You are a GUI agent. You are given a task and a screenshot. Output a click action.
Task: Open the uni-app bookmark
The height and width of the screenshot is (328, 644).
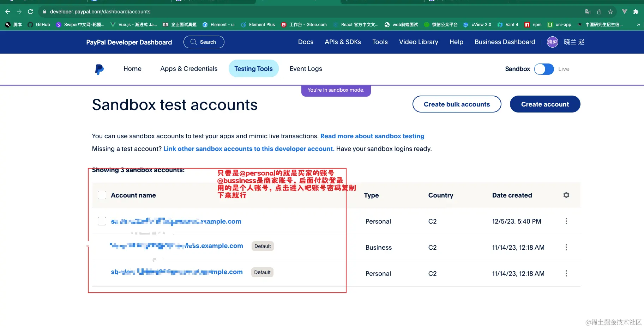click(559, 25)
